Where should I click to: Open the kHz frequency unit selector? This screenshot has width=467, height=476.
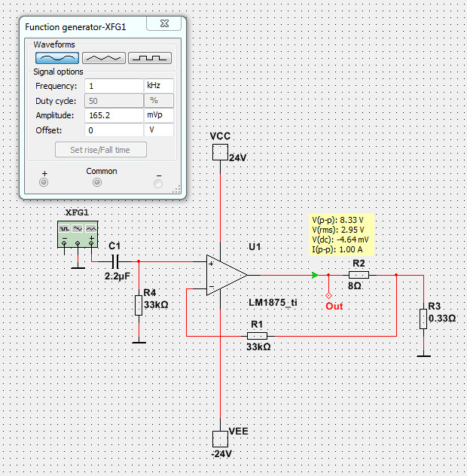coord(159,86)
